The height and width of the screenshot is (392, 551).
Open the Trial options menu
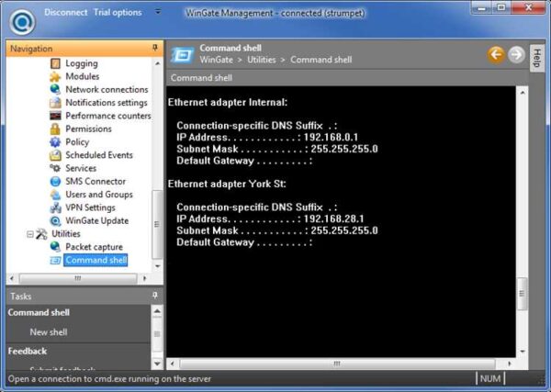coord(118,12)
